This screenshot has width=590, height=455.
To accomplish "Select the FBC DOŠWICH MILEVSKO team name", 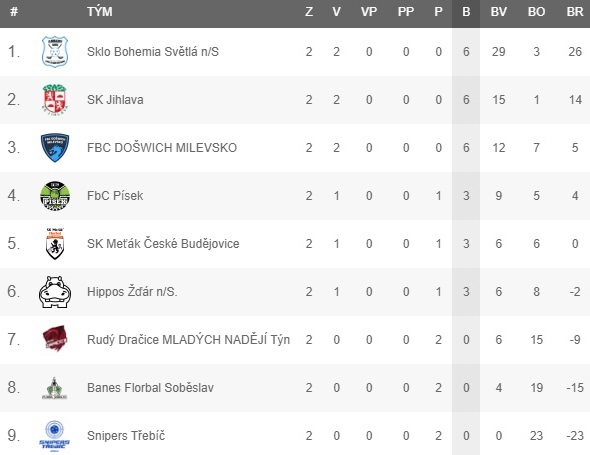I will [x=162, y=148].
